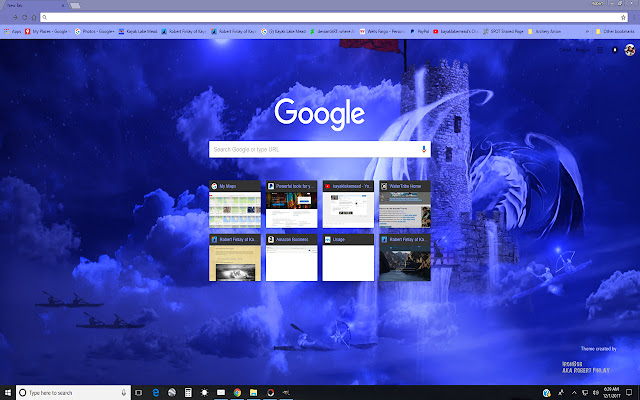
Task: Open the Photos - Google+ bookmark
Action: click(95, 31)
